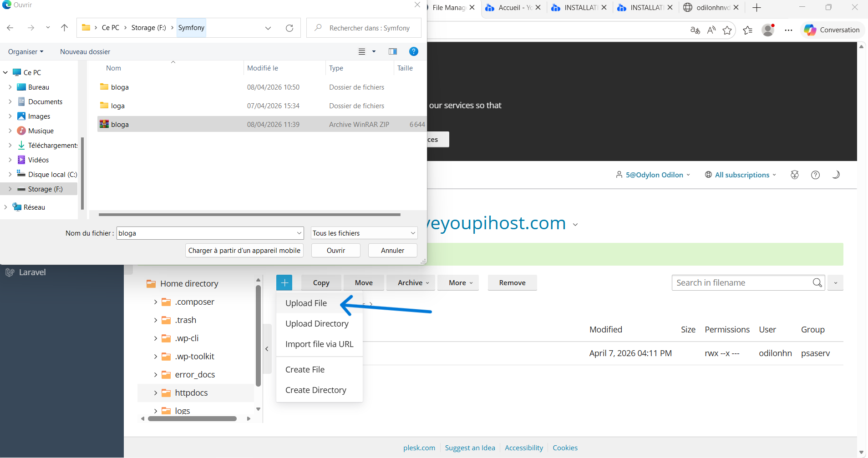868x458 pixels.
Task: Click the file dialog help icon
Action: click(x=413, y=51)
